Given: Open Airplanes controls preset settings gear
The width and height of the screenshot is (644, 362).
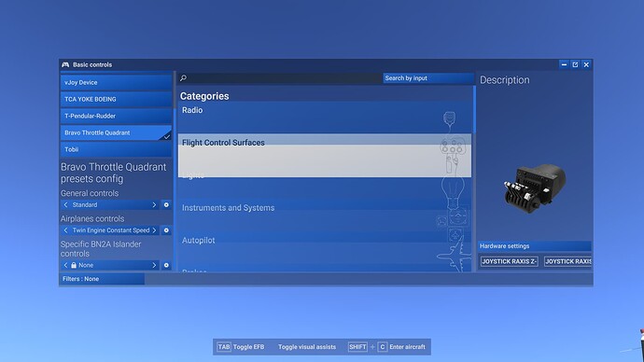Looking at the screenshot, I should coord(166,230).
